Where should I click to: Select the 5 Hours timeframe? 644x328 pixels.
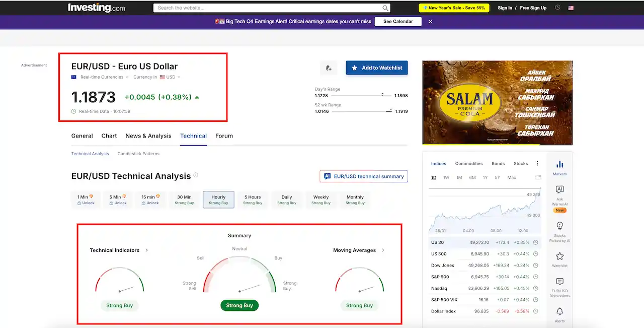(x=253, y=200)
